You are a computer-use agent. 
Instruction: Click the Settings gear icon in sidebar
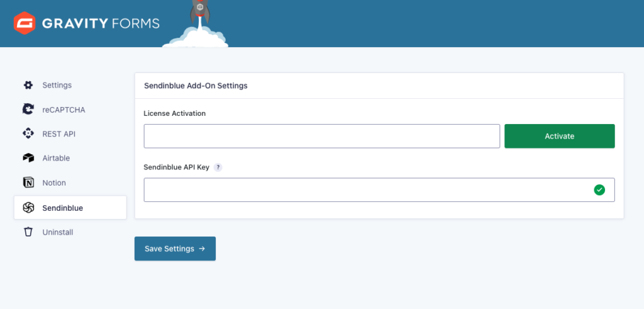pos(28,85)
